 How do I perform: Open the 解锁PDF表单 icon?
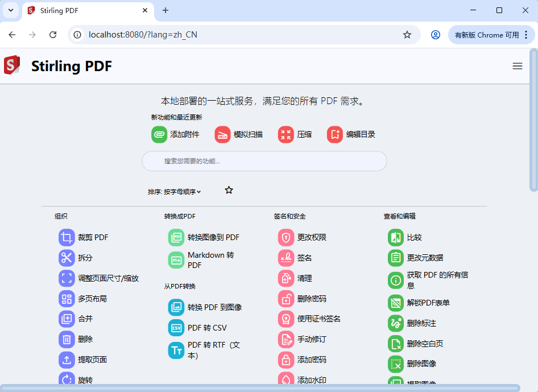(396, 303)
